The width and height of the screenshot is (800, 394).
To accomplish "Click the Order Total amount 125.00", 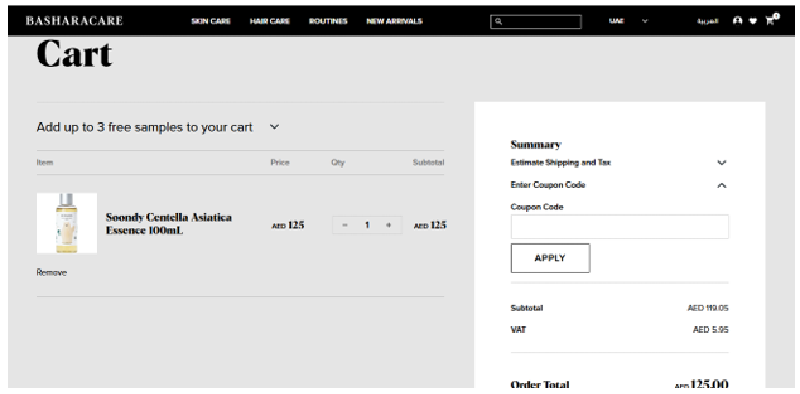I will coord(702,384).
